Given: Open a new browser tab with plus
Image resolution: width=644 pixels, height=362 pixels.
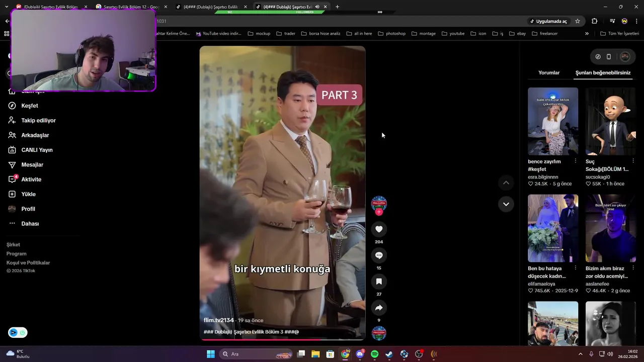Looking at the screenshot, I should (337, 7).
